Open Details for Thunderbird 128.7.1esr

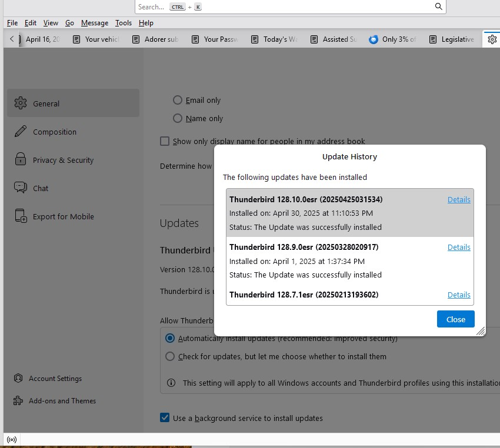(459, 295)
